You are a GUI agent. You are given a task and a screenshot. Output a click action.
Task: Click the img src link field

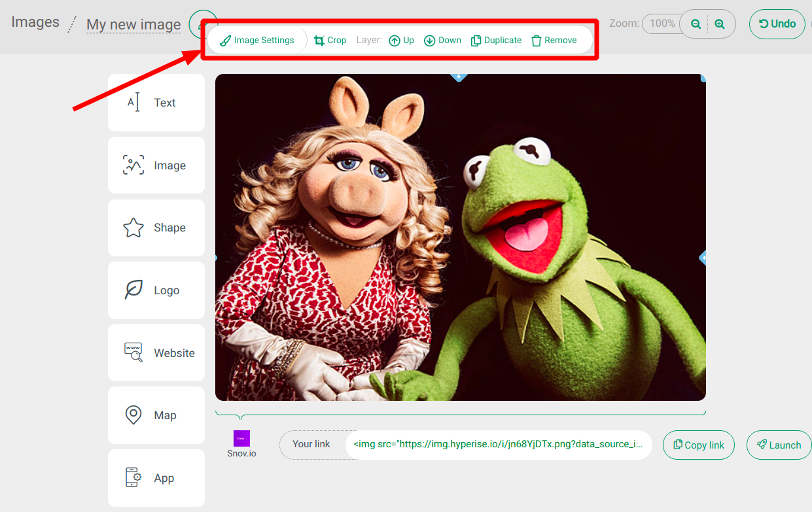coord(499,445)
